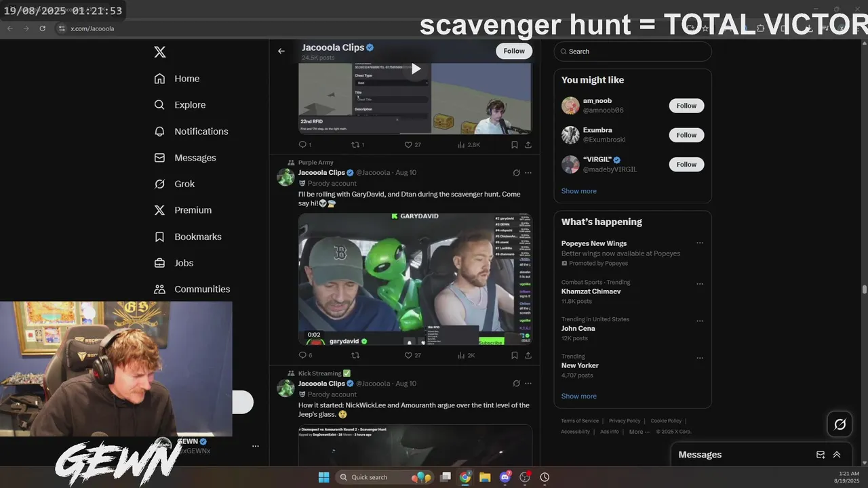The image size is (868, 488).
Task: Repost the GaryDavid scavenger hunt post
Action: coord(355,355)
